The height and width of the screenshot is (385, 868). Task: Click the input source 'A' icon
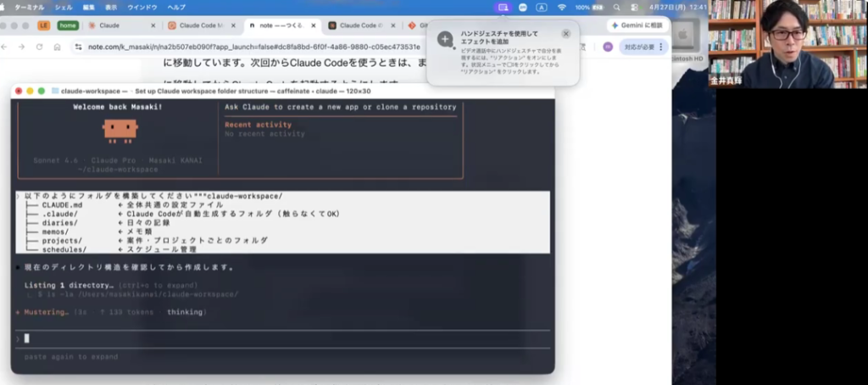[542, 7]
